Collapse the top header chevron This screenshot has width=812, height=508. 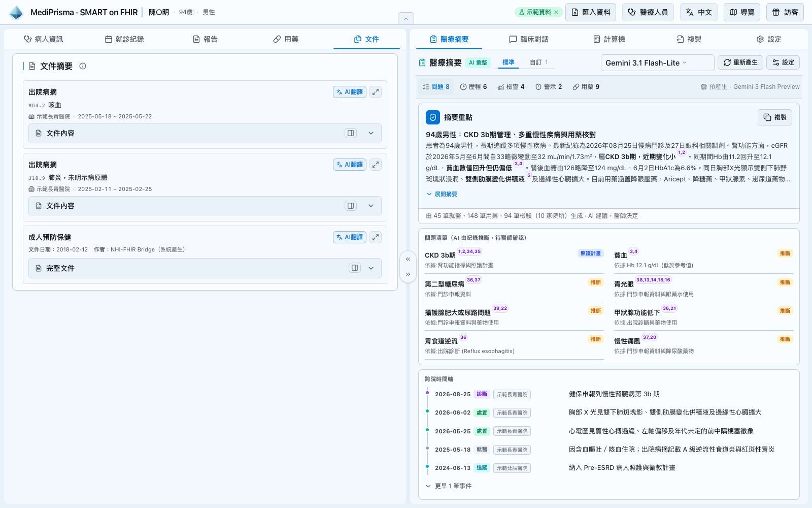click(x=406, y=19)
